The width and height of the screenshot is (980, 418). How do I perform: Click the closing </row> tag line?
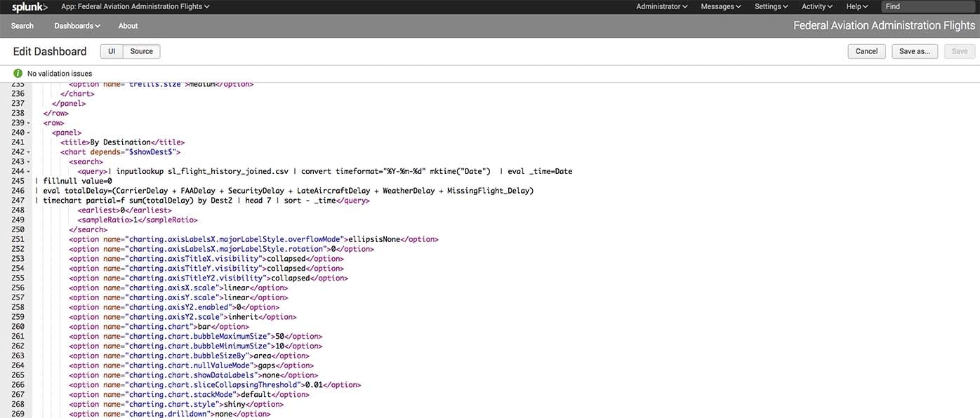point(56,114)
